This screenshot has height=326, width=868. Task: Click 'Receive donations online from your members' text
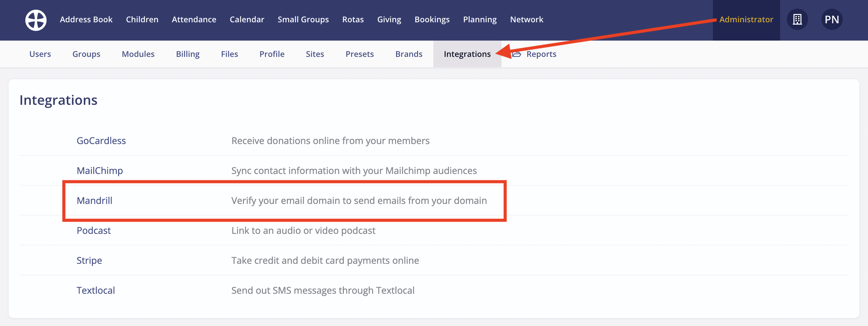click(x=330, y=141)
